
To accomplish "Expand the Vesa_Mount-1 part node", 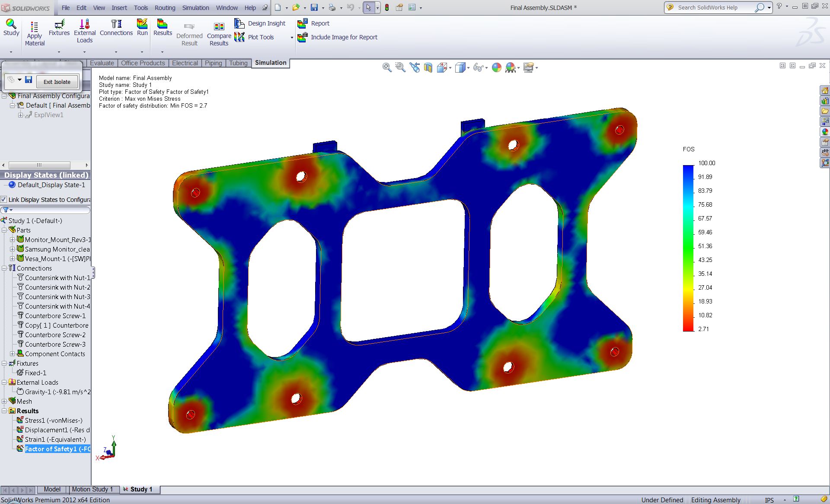I will [13, 258].
